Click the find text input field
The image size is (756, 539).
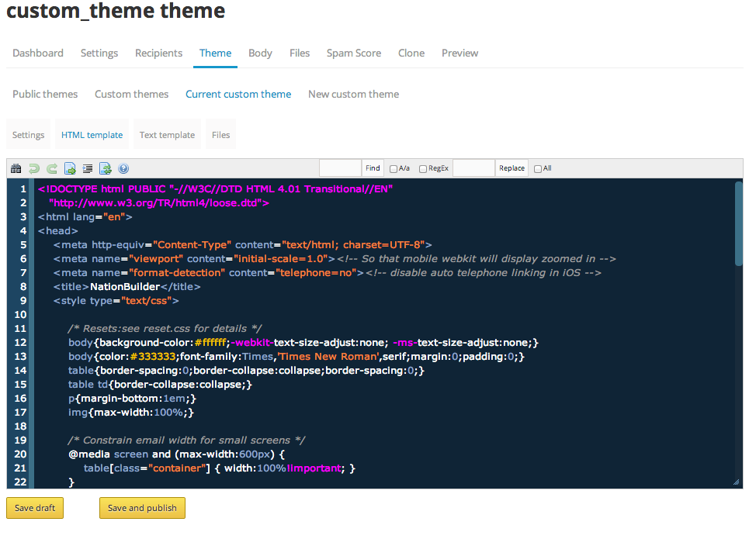click(x=340, y=168)
